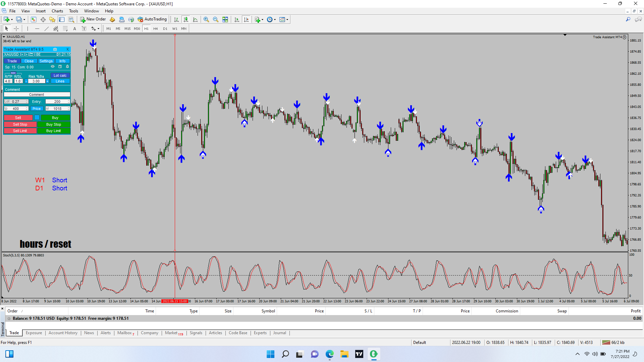Expand the XAUUSD symbol dropdown in Trade Assistant
The image size is (644, 362).
coord(11,54)
